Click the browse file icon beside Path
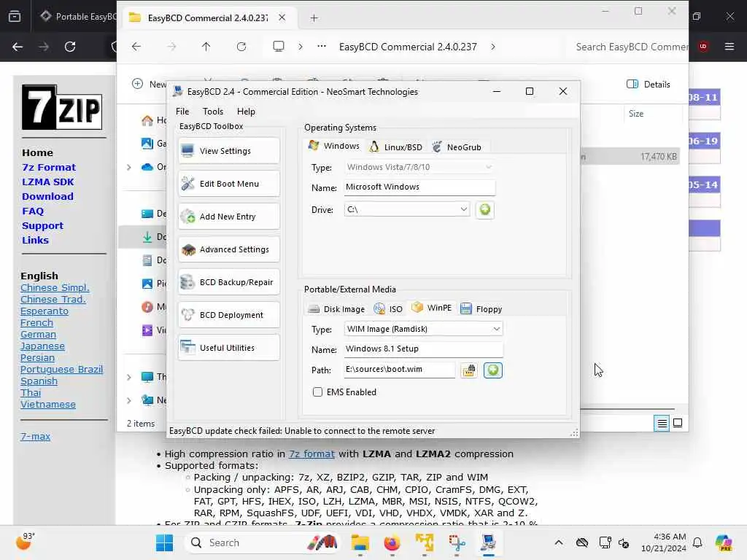This screenshot has width=747, height=560. tap(469, 370)
